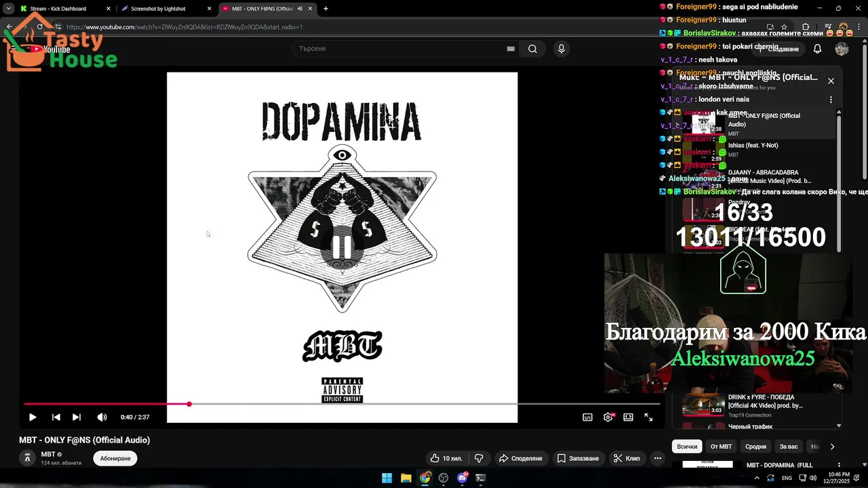The image size is (868, 488).
Task: Toggle subtitles in the player
Action: [x=588, y=418]
